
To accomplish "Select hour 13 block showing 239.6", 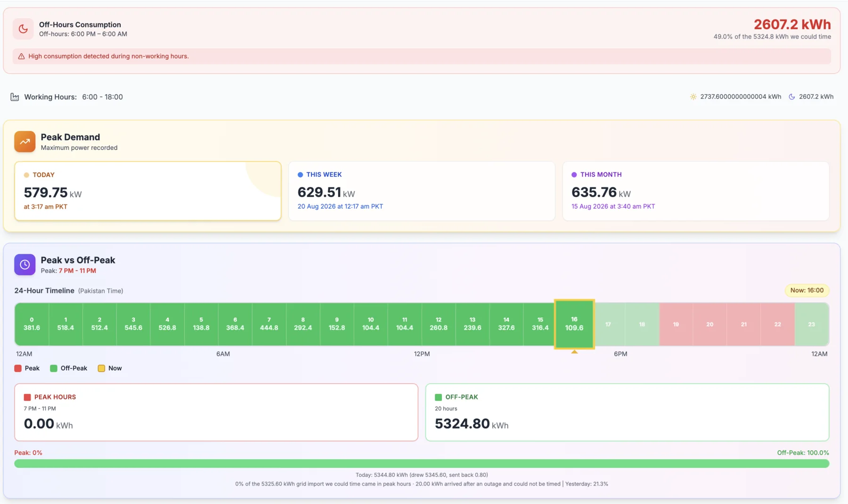I will click(x=473, y=324).
